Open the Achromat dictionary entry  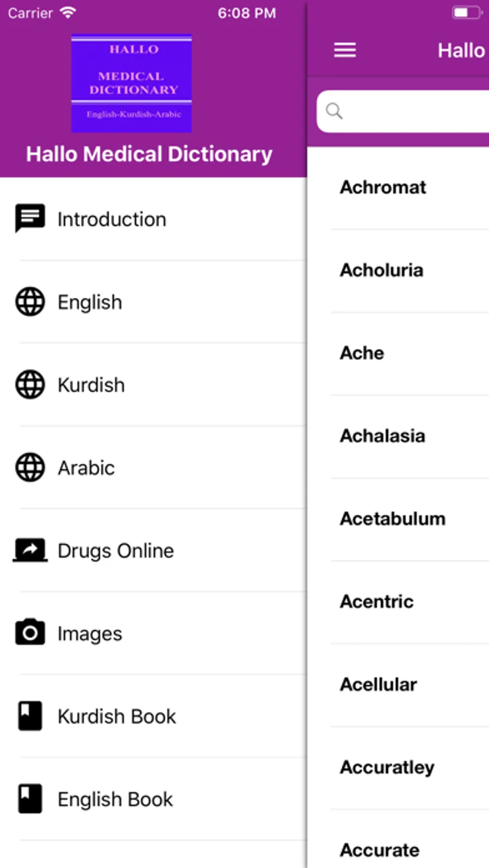pos(383,187)
